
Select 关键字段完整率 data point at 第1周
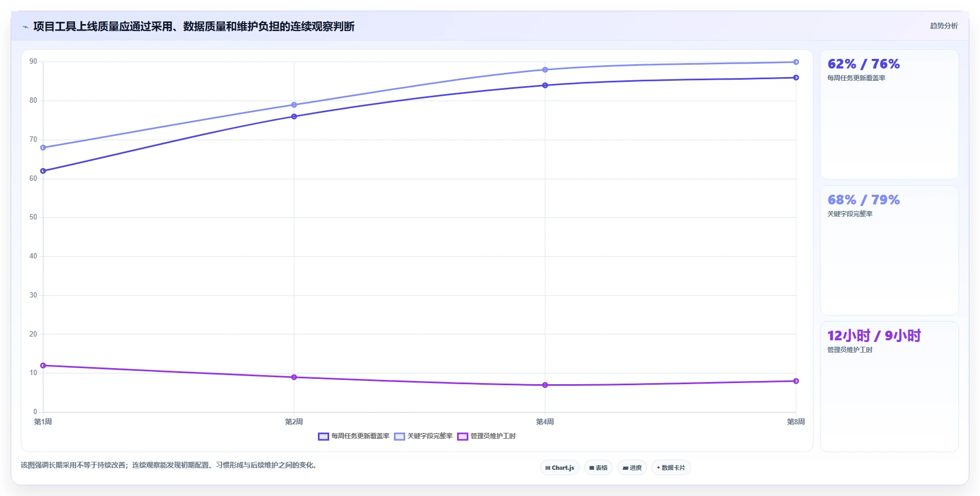(43, 148)
